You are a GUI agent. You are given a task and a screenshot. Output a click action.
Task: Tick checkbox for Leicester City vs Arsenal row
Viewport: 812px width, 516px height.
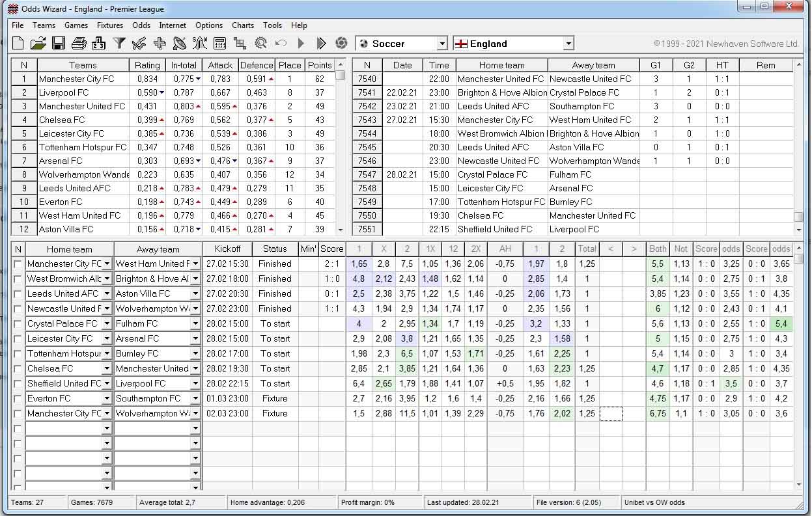coord(18,339)
